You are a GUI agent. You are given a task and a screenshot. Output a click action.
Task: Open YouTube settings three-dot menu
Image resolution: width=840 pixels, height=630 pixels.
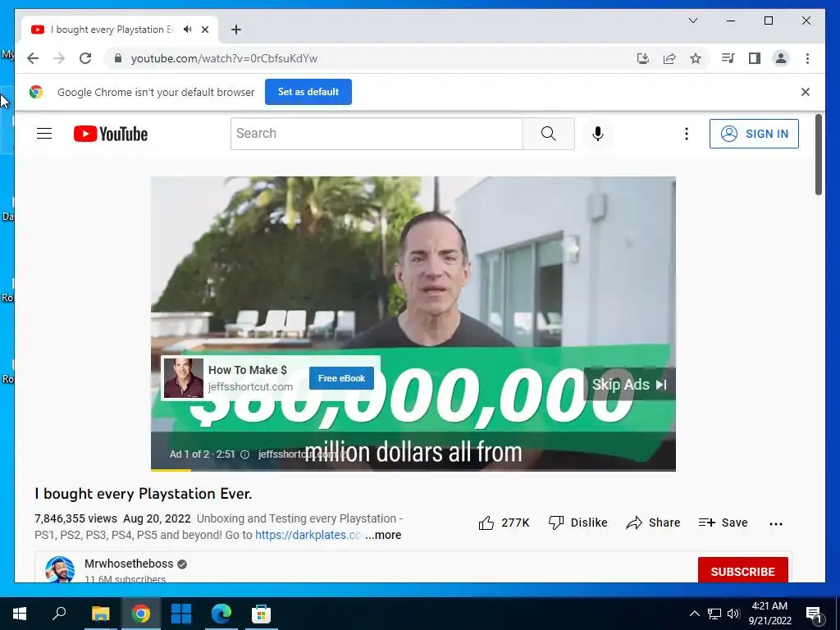pyautogui.click(x=687, y=134)
